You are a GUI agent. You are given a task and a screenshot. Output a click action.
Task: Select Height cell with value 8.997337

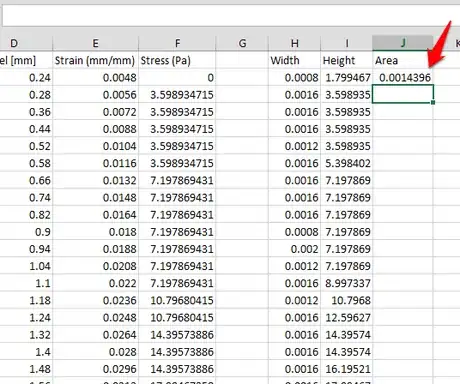point(347,283)
